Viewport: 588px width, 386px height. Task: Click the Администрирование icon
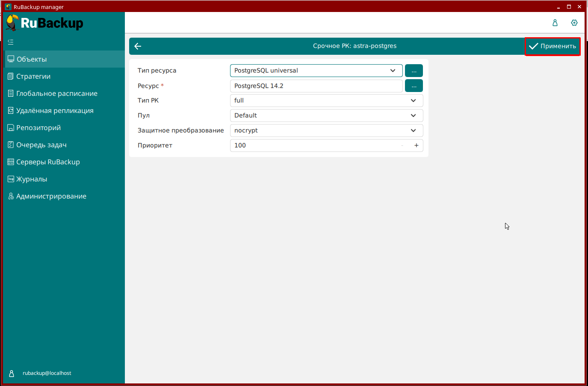(x=11, y=196)
